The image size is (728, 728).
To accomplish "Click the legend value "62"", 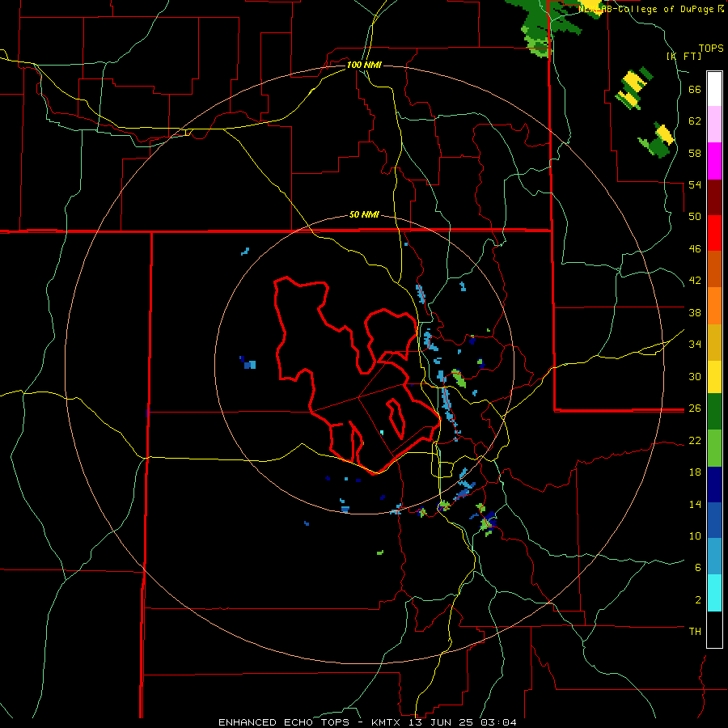I will 695,121.
